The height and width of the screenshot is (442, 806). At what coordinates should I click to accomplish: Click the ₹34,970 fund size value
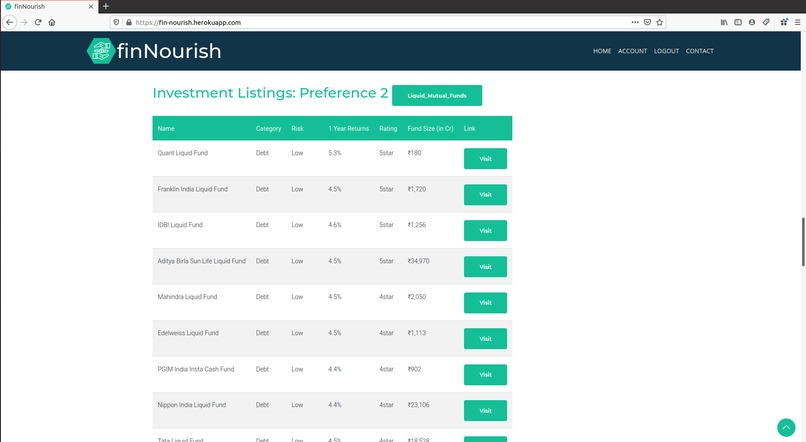[x=418, y=261]
